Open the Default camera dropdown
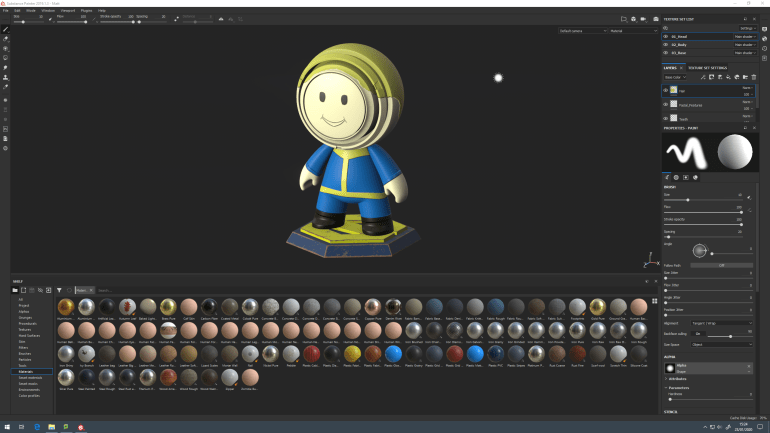 coord(582,31)
